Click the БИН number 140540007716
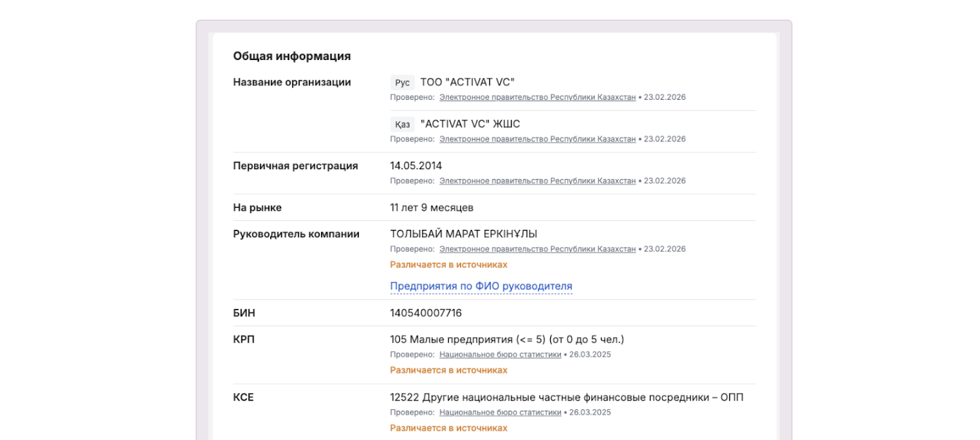Viewport: 980px width, 440px height. point(426,313)
